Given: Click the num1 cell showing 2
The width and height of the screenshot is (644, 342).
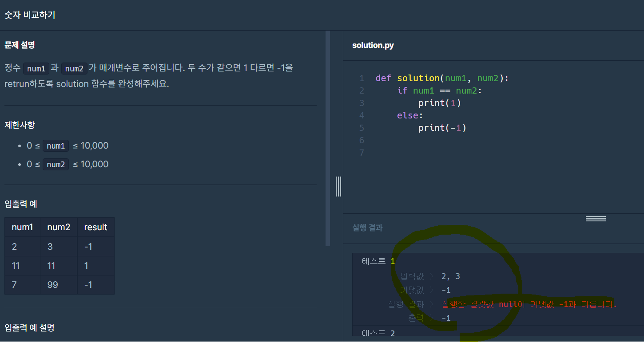Looking at the screenshot, I should tap(22, 246).
